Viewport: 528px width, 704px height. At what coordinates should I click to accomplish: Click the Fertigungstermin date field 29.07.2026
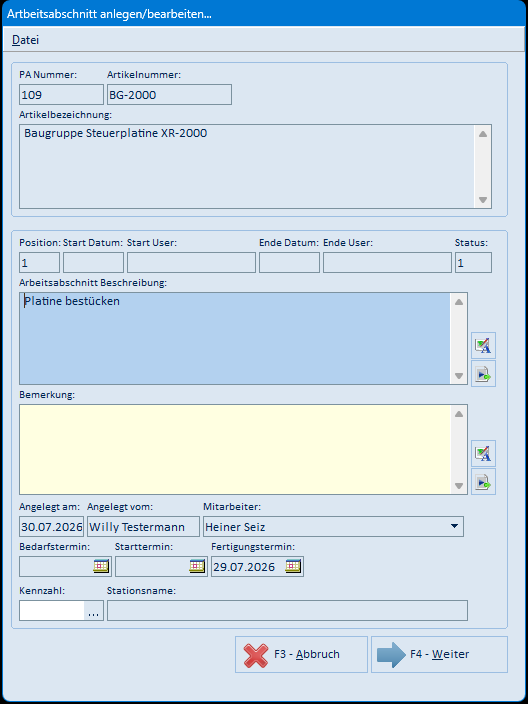click(x=248, y=567)
